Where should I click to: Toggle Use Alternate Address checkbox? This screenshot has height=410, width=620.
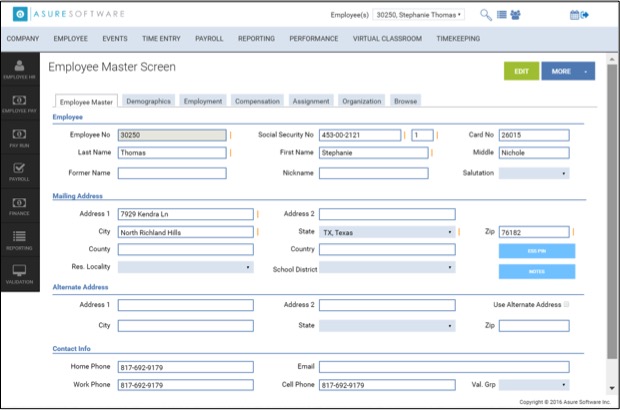(566, 304)
